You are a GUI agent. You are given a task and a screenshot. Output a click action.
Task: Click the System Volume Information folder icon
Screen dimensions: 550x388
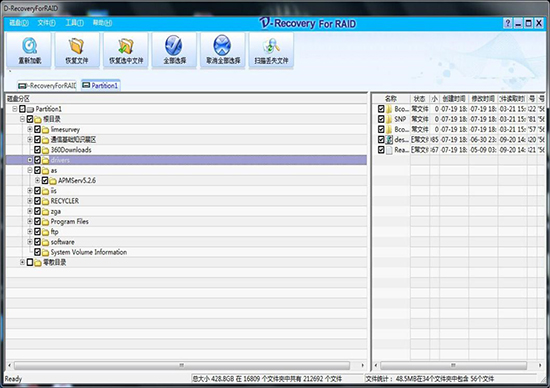click(x=46, y=252)
